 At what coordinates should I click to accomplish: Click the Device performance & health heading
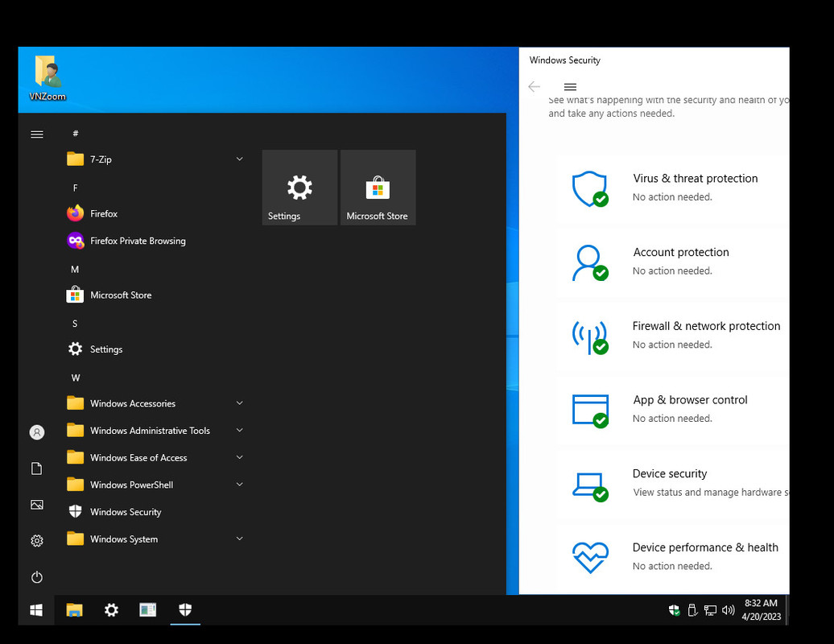click(705, 547)
